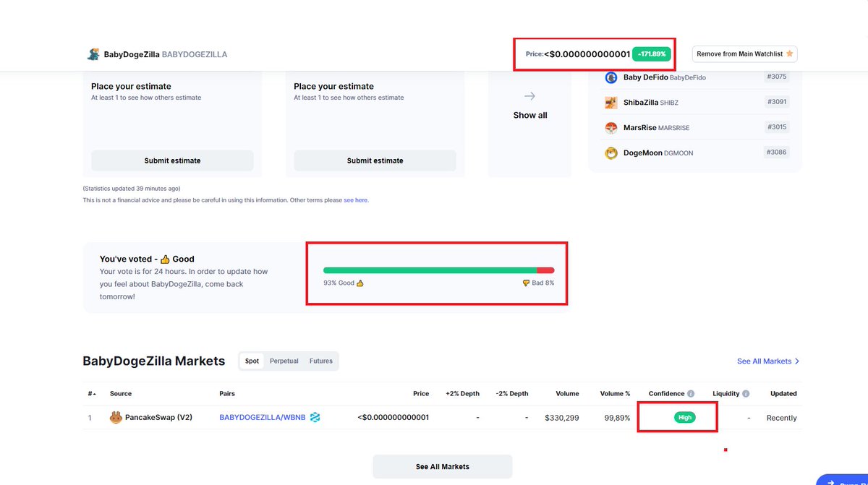Click the bottom See All Markets button
The height and width of the screenshot is (485, 868).
pos(443,467)
